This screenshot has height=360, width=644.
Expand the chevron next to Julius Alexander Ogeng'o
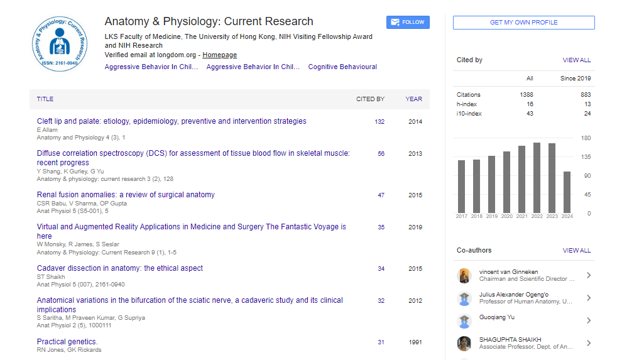pos(588,298)
